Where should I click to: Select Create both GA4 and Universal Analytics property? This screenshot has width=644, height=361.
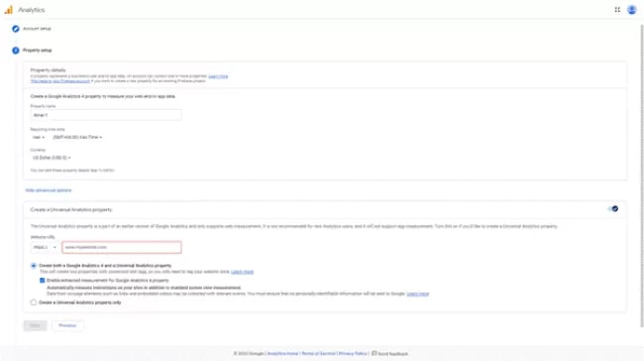point(34,266)
